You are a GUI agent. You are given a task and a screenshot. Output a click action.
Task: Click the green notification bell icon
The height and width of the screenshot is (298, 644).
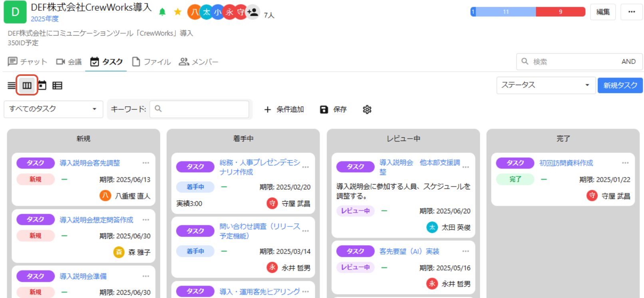click(x=162, y=12)
